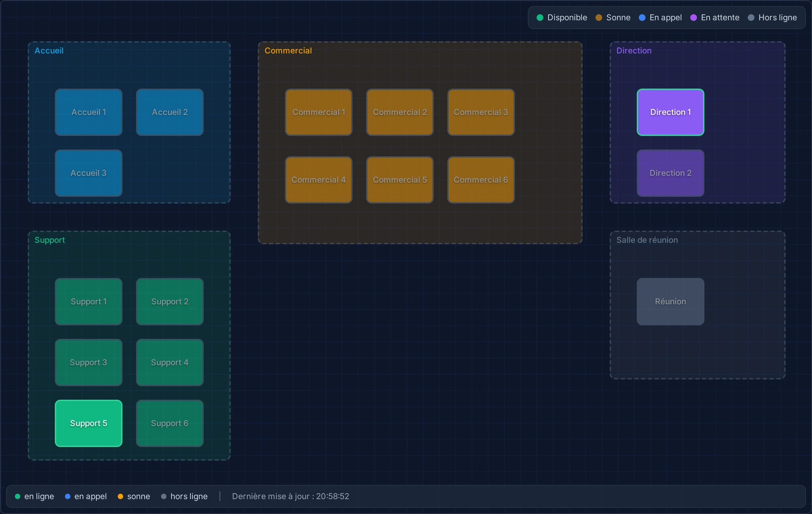This screenshot has height=514, width=812.
Task: Click the Commercial zone title
Action: [x=288, y=50]
